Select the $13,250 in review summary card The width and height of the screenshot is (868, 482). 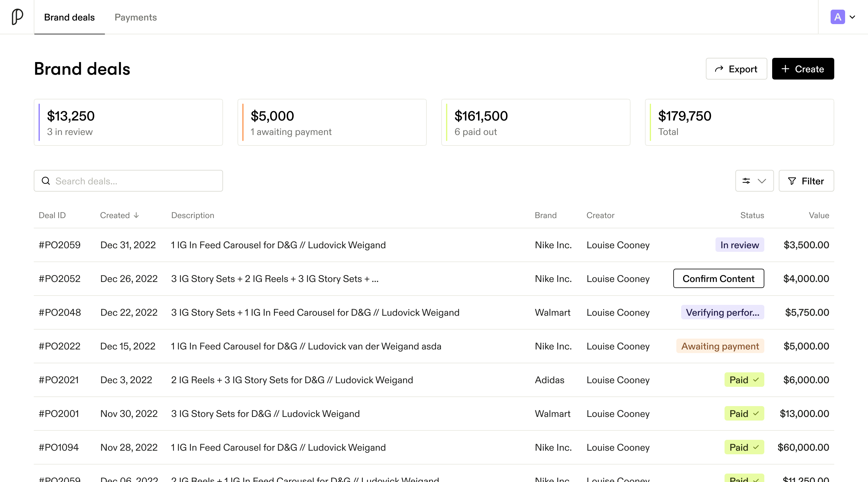[128, 122]
